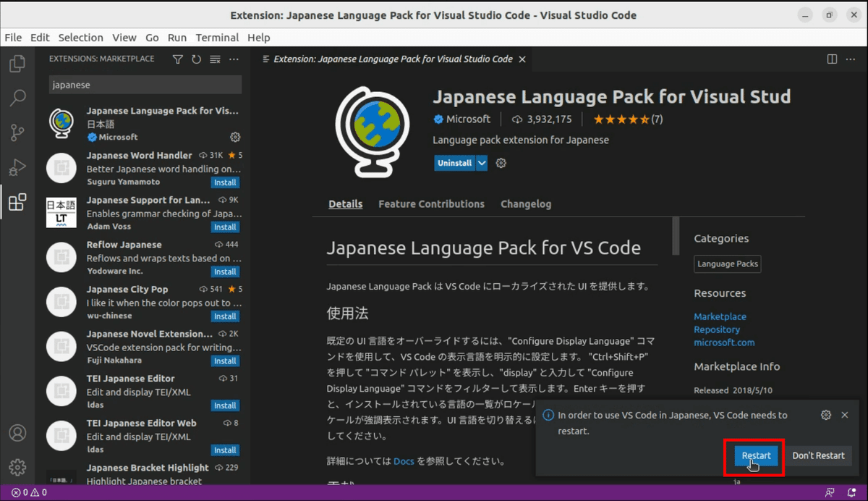The image size is (868, 501).
Task: Install the Japanese City Pop extension
Action: (226, 316)
